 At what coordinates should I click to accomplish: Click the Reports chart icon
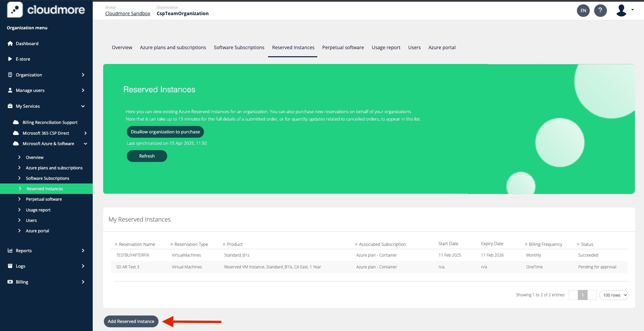[x=10, y=251]
